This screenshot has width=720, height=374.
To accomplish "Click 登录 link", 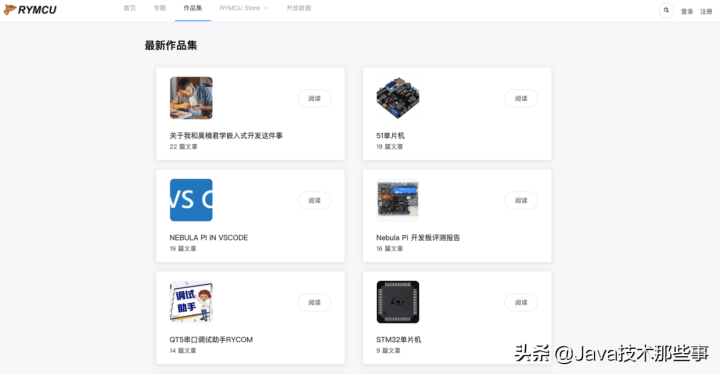I will tap(687, 11).
